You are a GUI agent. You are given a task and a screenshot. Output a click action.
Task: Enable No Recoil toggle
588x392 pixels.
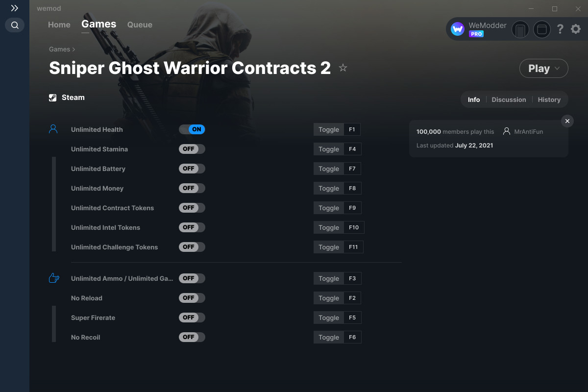[192, 337]
